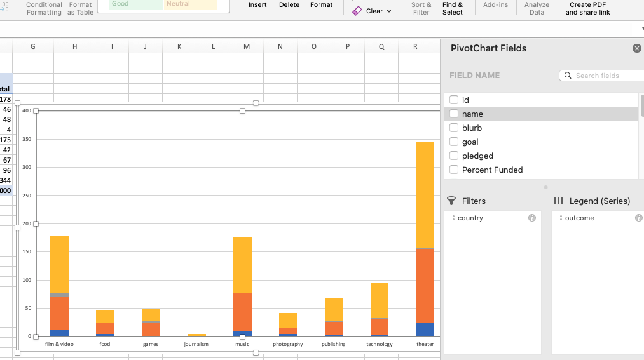Open the Sort & Filter menu
This screenshot has width=644, height=360.
point(421,8)
